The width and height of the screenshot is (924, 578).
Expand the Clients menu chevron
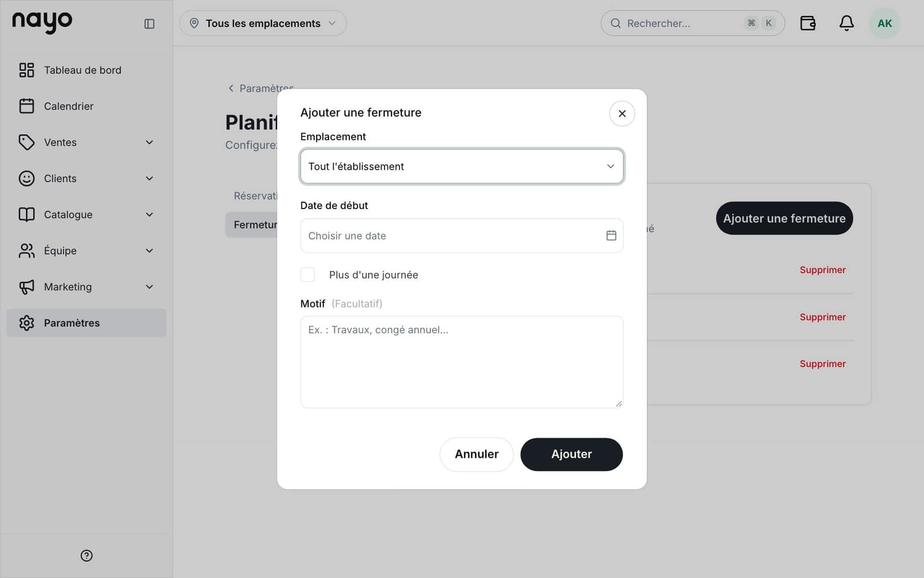click(x=150, y=178)
